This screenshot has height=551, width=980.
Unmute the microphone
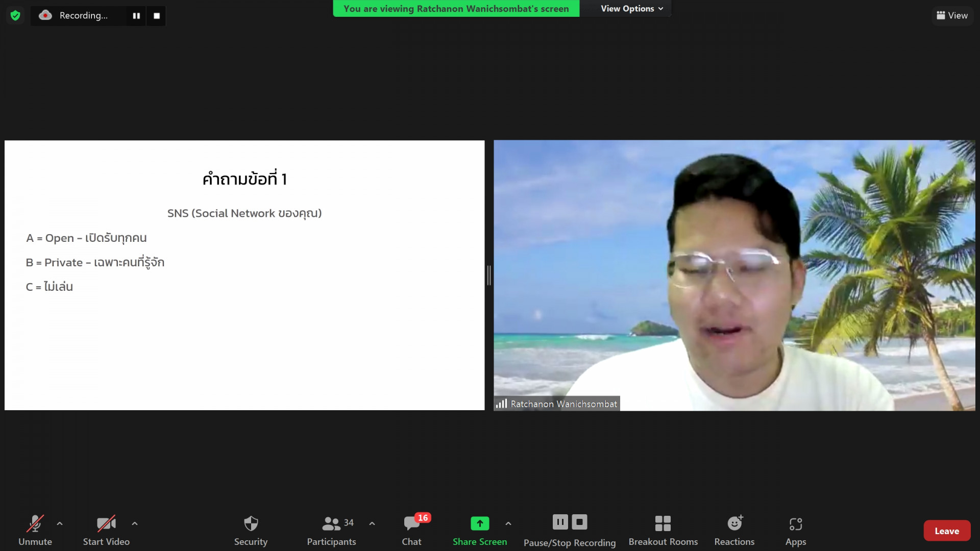click(35, 531)
